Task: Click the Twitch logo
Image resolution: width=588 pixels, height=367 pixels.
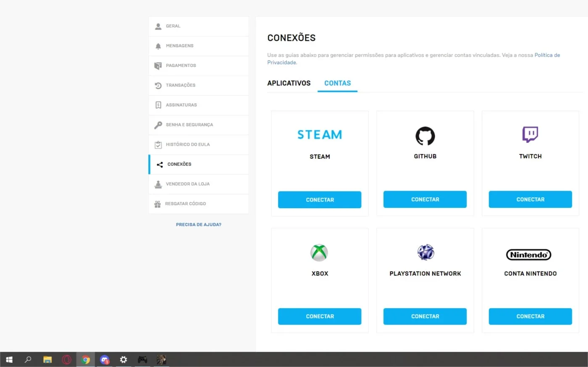Action: [x=530, y=134]
